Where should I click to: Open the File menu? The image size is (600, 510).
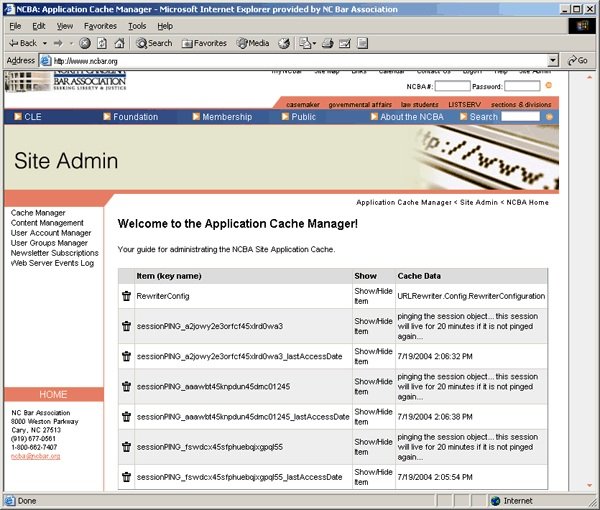coord(15,26)
